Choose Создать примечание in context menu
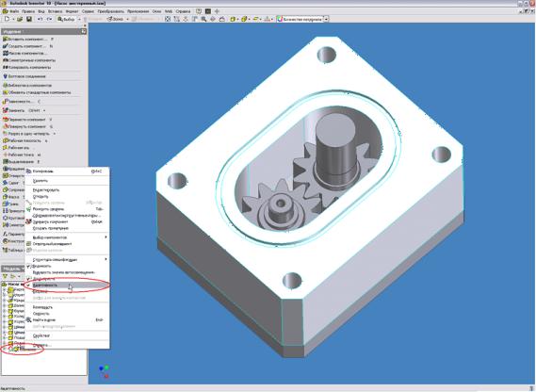The height and width of the screenshot is (392, 536). click(x=67, y=228)
